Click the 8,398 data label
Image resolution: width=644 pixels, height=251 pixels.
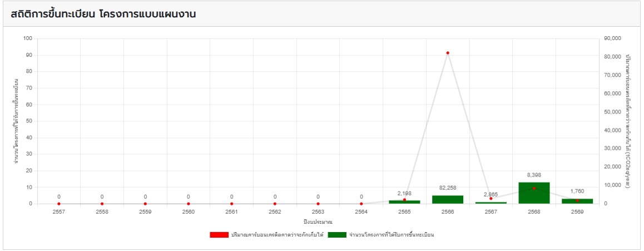click(534, 175)
